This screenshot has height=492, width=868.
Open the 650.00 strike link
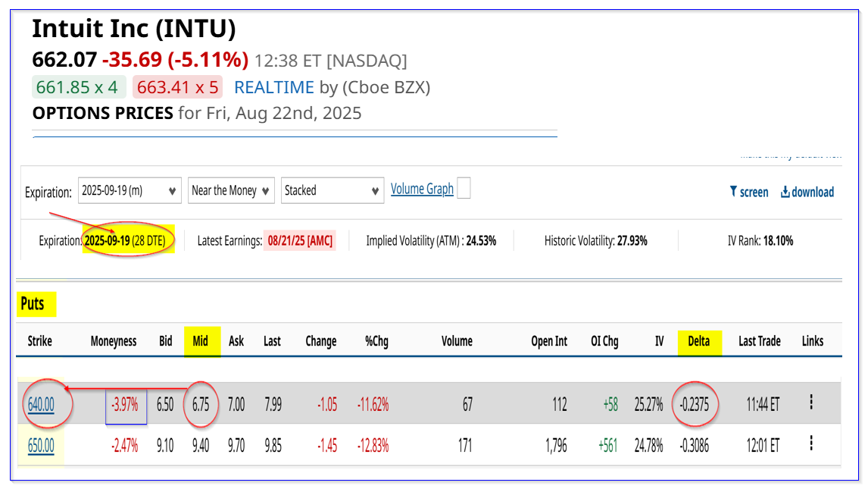(41, 446)
